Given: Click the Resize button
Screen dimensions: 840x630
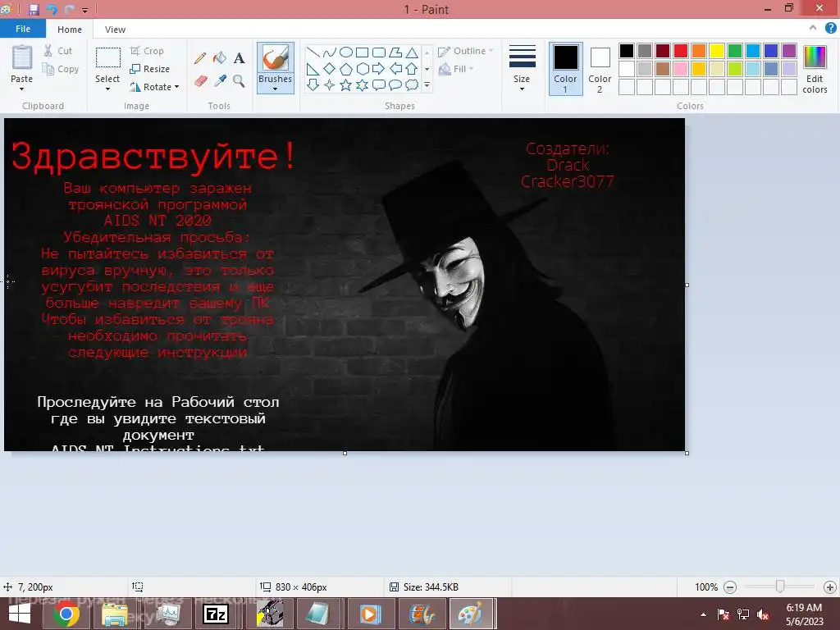Looking at the screenshot, I should (150, 69).
